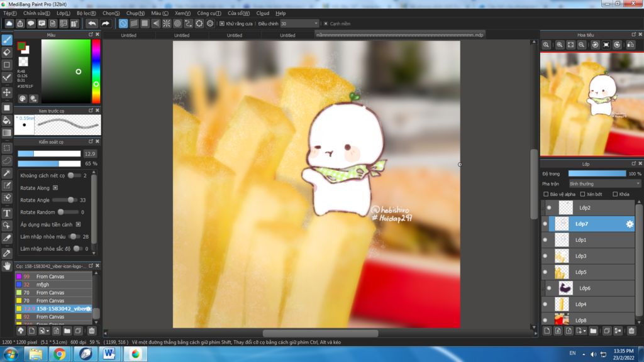Open the add-brush dropdown arrow

48,331
